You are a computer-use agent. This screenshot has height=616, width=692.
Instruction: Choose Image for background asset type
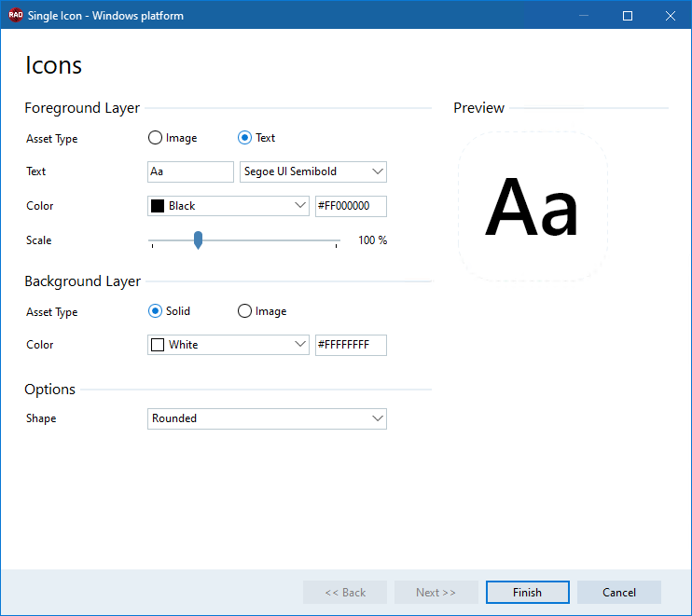coord(262,311)
